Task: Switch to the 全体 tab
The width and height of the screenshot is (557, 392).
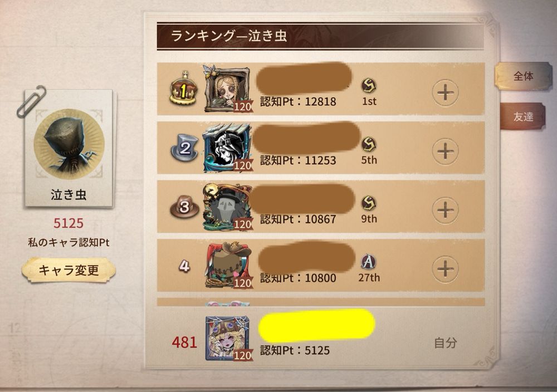Action: tap(523, 76)
